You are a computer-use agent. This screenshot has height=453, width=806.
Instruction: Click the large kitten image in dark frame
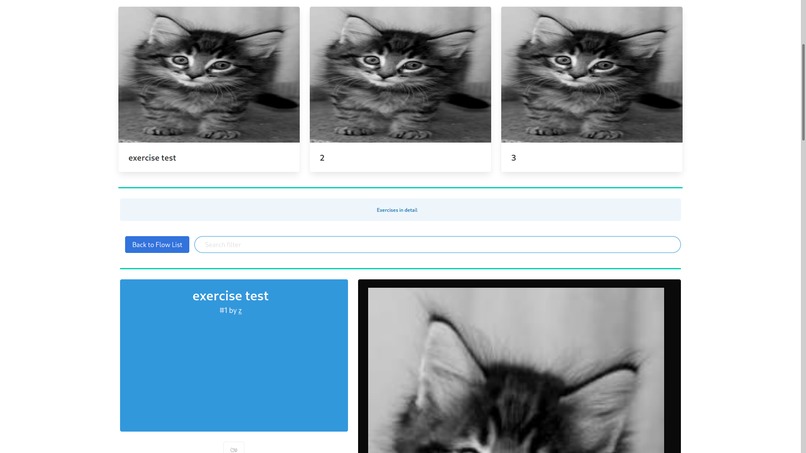pyautogui.click(x=516, y=370)
